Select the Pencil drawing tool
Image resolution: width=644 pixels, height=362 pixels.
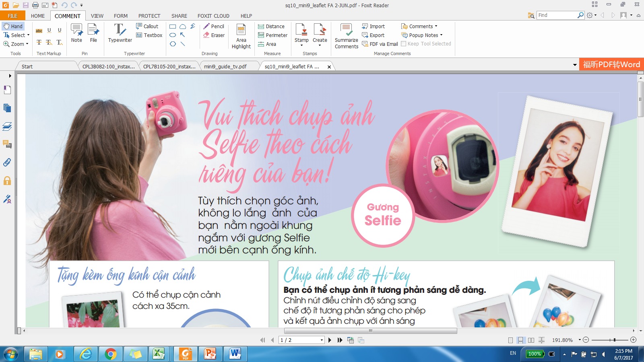pyautogui.click(x=214, y=27)
